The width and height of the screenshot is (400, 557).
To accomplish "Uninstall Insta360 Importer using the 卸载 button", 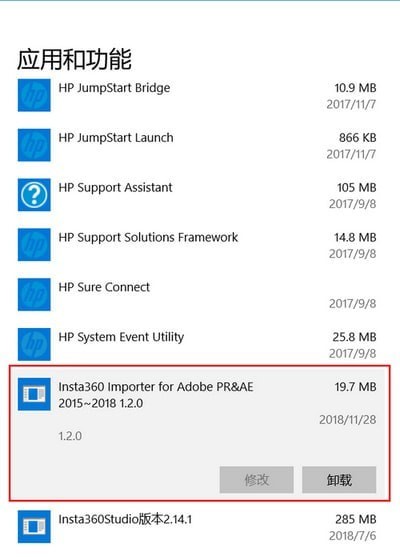I will [x=339, y=480].
